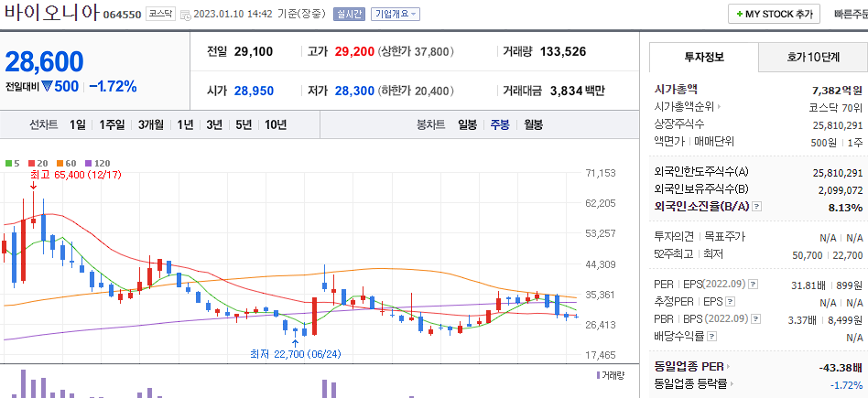Image resolution: width=868 pixels, height=398 pixels.
Task: Click the red 20-day moving average legend
Action: 38,163
